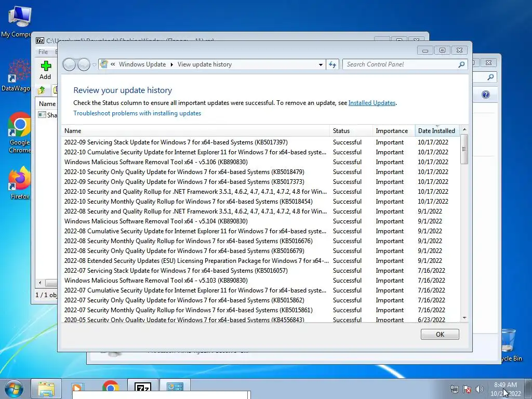Select the KB5017373 Security Only update

[261, 181]
